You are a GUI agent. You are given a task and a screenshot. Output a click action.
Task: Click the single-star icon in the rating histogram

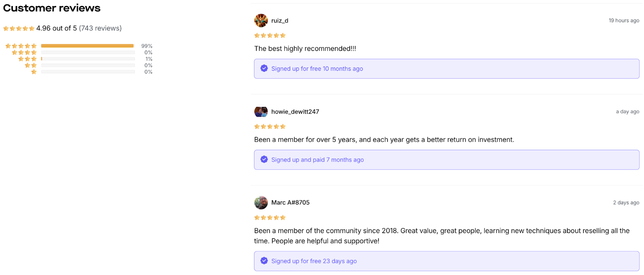pos(33,72)
